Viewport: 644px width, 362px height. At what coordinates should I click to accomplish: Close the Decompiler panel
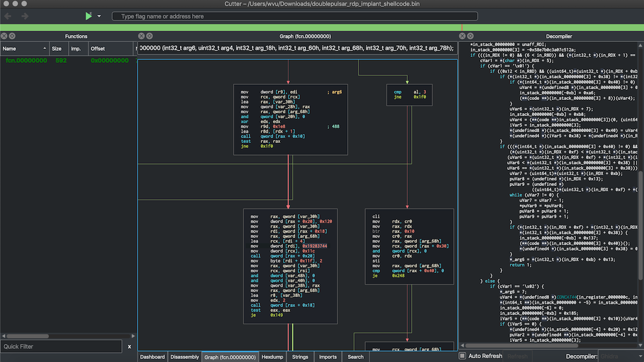[462, 36]
